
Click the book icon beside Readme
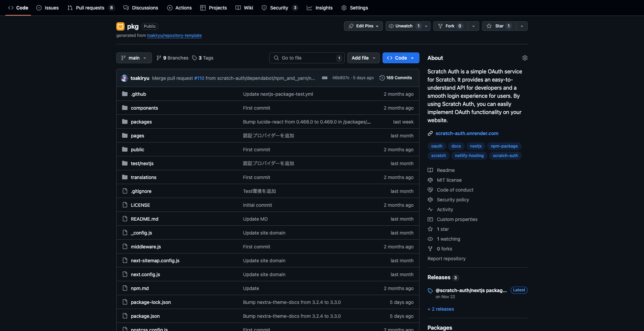pyautogui.click(x=430, y=170)
